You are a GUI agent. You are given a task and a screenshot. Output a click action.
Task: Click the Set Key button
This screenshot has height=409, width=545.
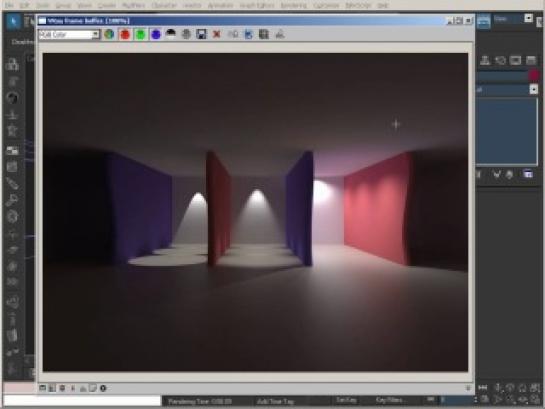tap(346, 400)
